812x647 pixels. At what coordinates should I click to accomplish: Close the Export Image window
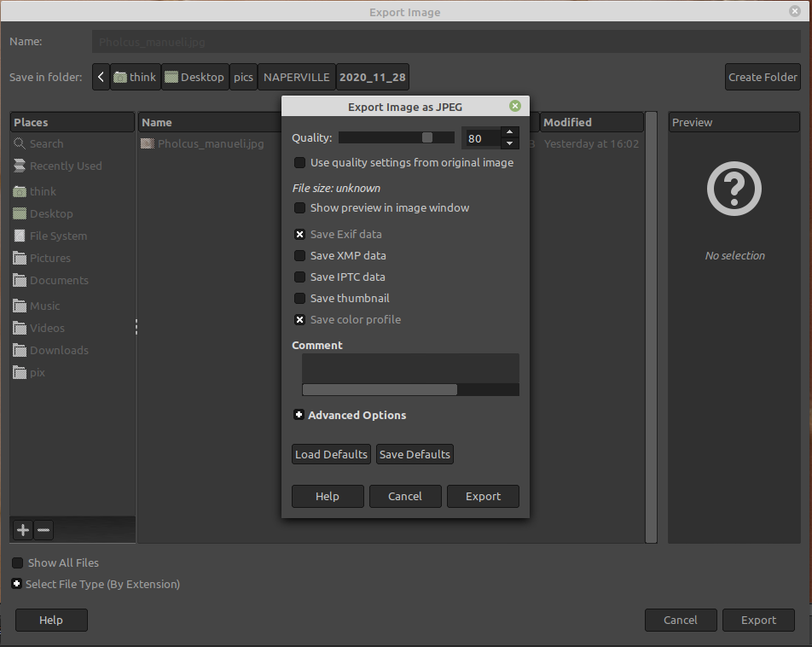pyautogui.click(x=795, y=11)
